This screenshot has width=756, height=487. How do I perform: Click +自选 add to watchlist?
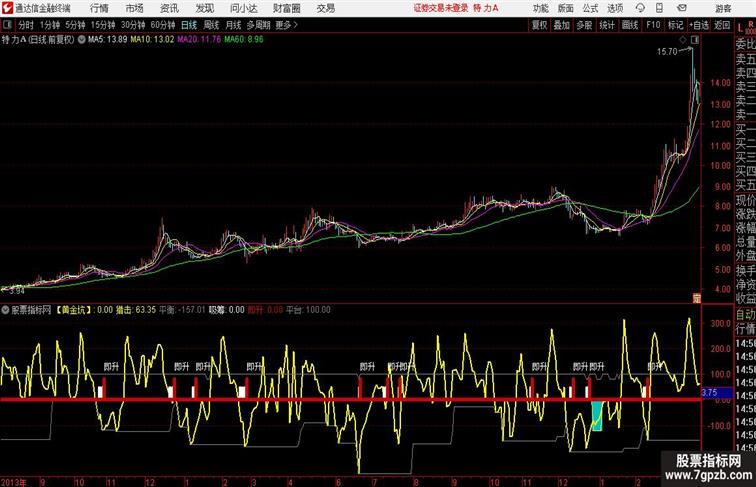coord(699,25)
